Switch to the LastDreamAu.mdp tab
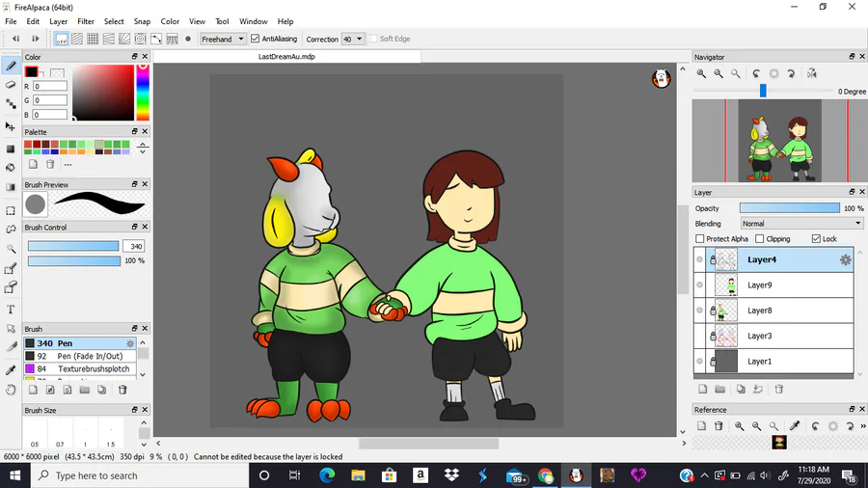The width and height of the screenshot is (868, 488). click(286, 57)
